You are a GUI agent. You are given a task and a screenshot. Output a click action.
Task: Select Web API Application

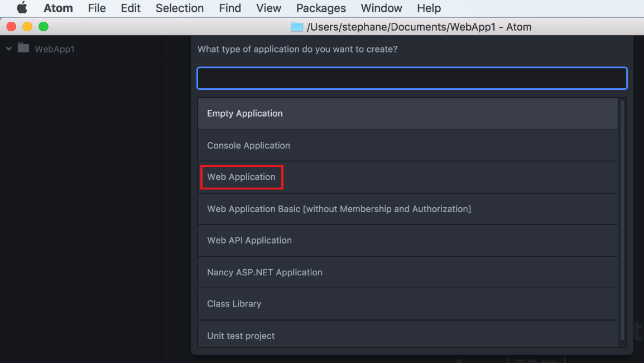click(408, 240)
